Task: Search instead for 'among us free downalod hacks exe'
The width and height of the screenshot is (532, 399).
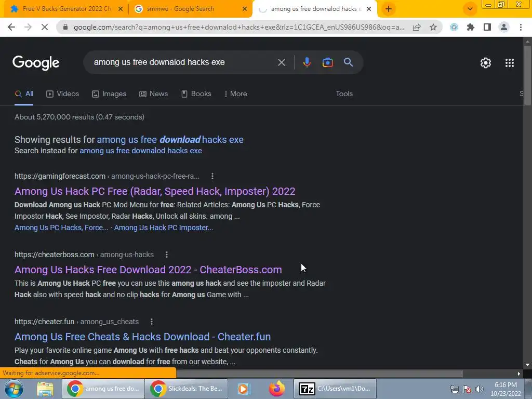Action: [141, 151]
